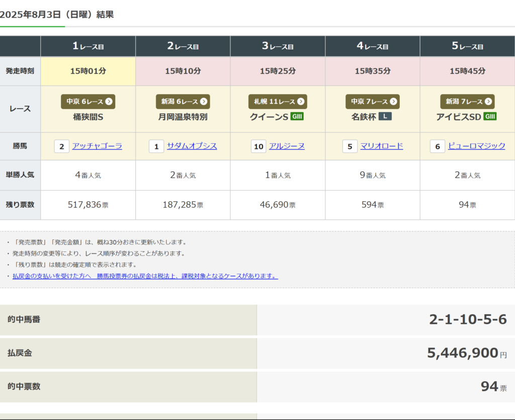Screen dimensions: 515x420
Task: Click race name 月岡温泉特別
Action: click(183, 117)
